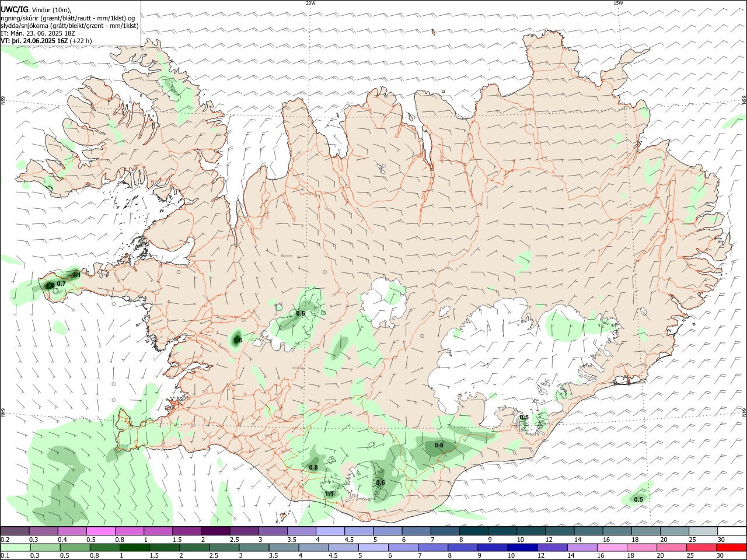Pick the lower-row purple swatch starting at 12

(x=552, y=548)
